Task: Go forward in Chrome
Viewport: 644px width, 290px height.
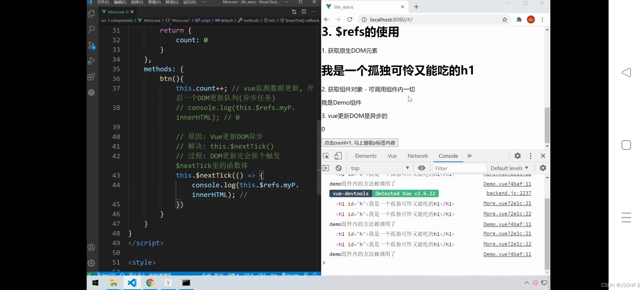Action: click(338, 19)
